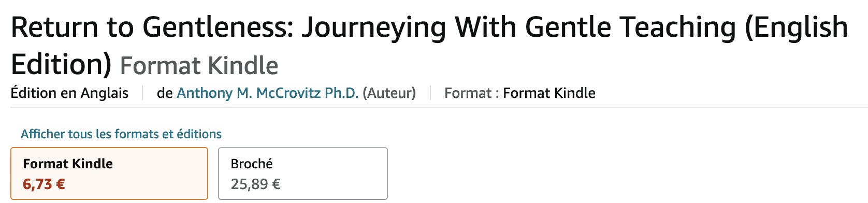Click Journeying With Gentle Teaching in title
The image size is (868, 203).
[x=519, y=28]
